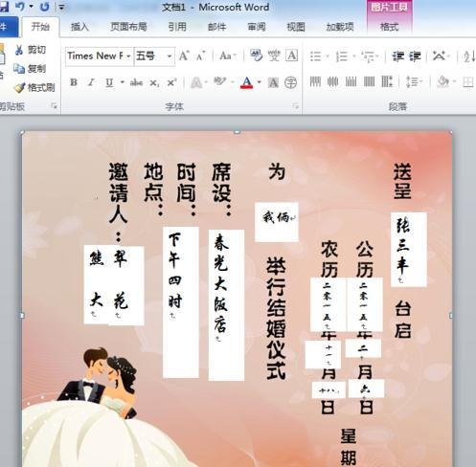Open the 视图 ribbon tab
Screen dimensions: 476x467
click(x=296, y=27)
